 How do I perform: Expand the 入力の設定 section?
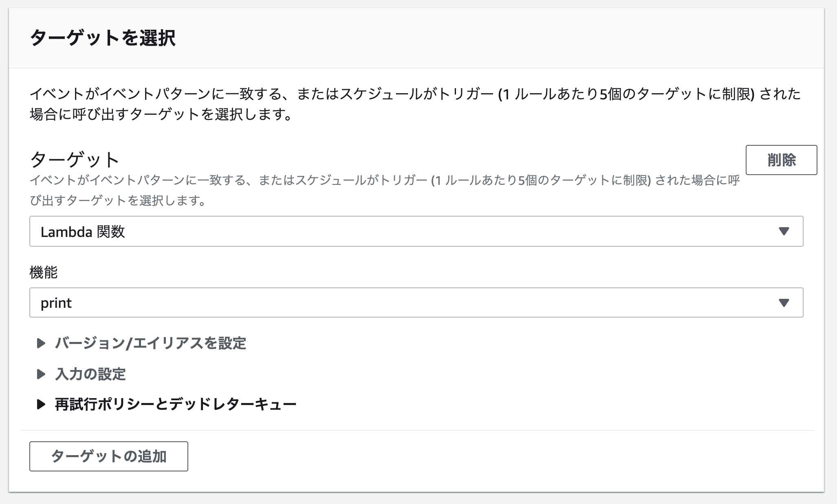click(90, 374)
